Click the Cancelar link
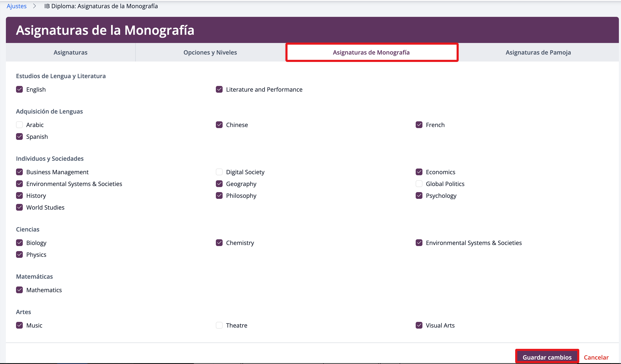The image size is (621, 364). coord(596,357)
